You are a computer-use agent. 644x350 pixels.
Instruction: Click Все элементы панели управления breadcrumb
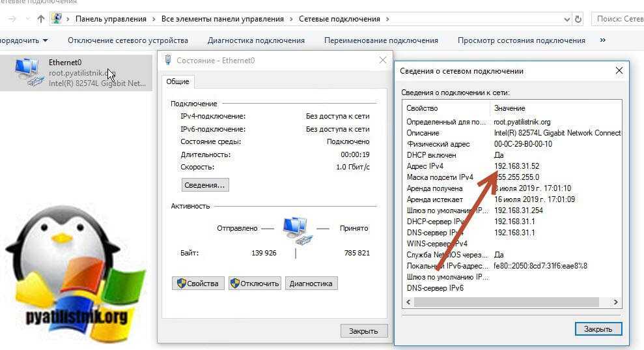click(222, 19)
